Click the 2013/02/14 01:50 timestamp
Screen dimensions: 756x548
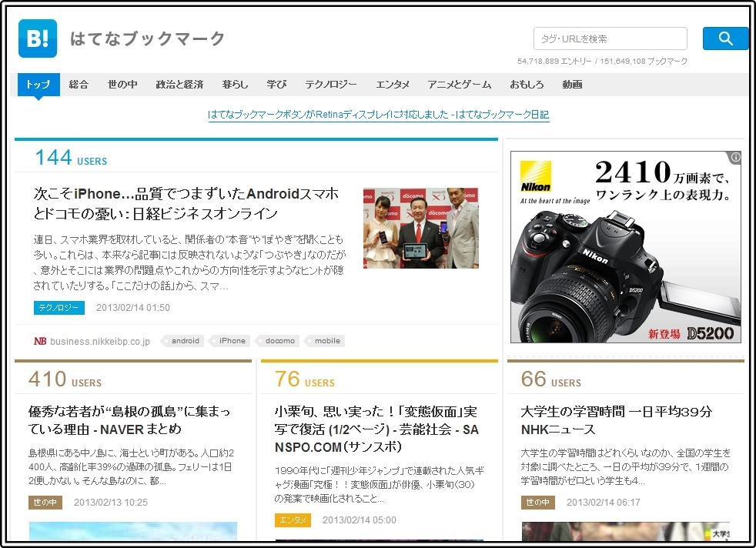click(x=133, y=308)
